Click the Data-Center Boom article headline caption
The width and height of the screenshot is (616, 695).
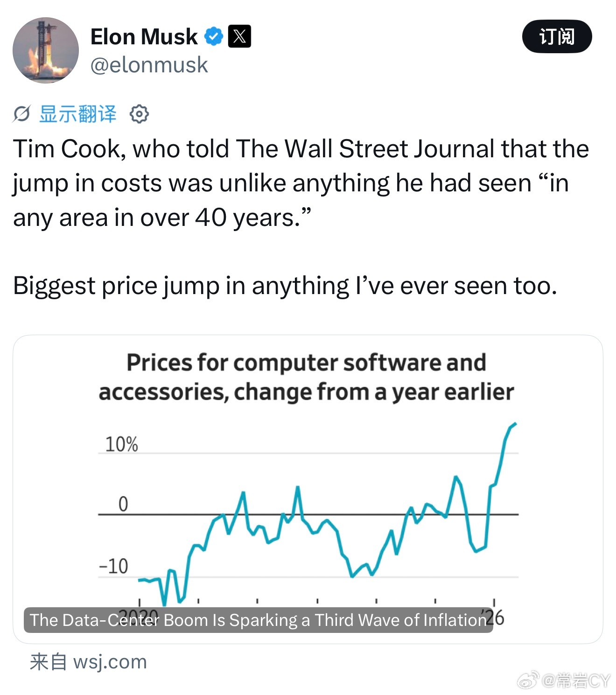tap(258, 620)
